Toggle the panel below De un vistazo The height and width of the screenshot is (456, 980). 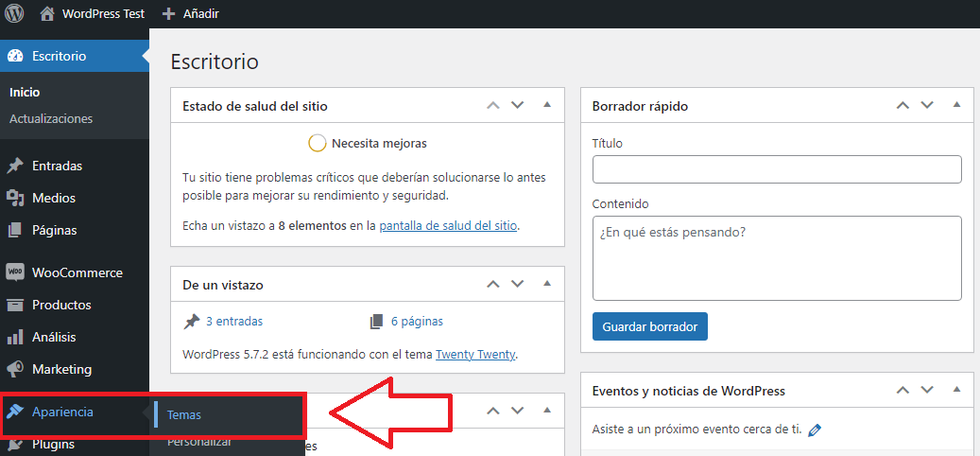[547, 411]
